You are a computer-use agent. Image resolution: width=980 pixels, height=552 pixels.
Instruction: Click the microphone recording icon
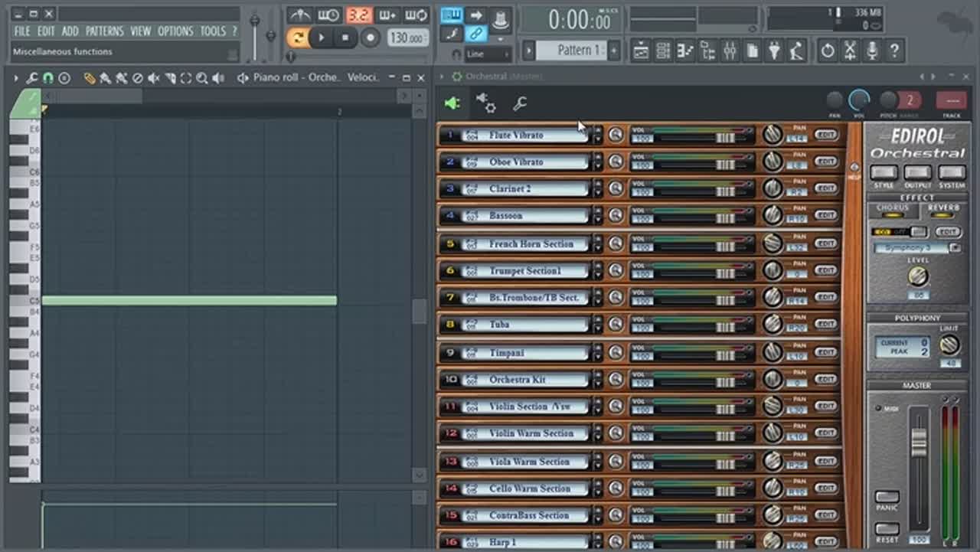871,51
